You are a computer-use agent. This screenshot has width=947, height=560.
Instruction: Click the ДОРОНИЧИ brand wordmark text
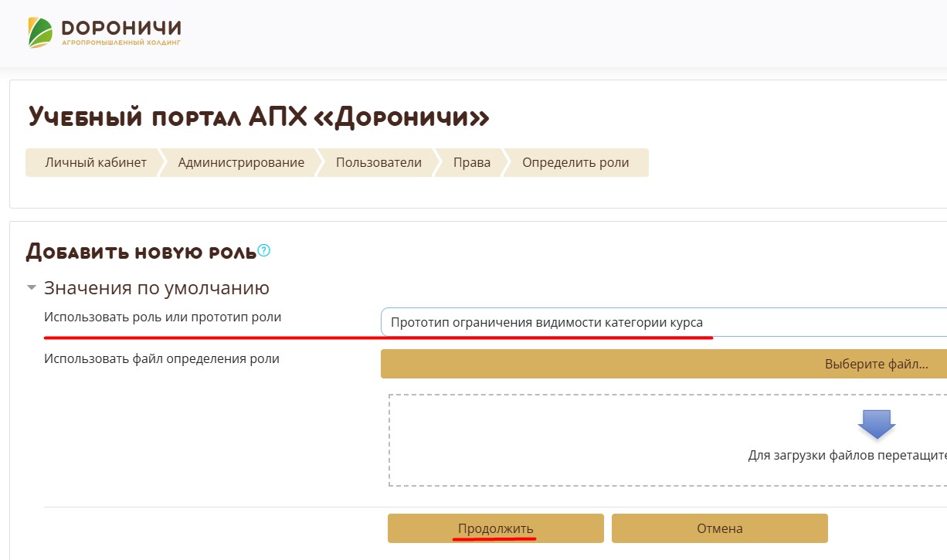120,29
